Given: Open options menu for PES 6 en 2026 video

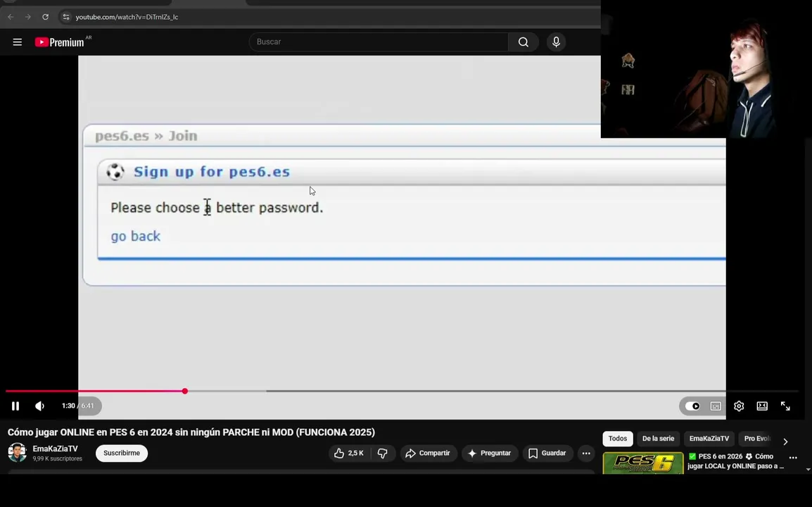Looking at the screenshot, I should [793, 458].
